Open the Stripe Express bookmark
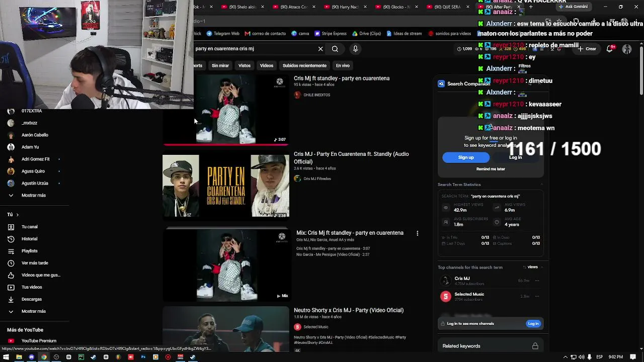The width and height of the screenshot is (644, 362). click(x=331, y=34)
